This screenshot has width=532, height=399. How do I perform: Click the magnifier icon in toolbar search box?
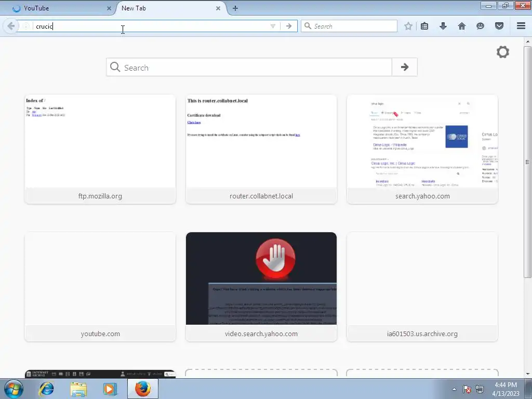308,26
